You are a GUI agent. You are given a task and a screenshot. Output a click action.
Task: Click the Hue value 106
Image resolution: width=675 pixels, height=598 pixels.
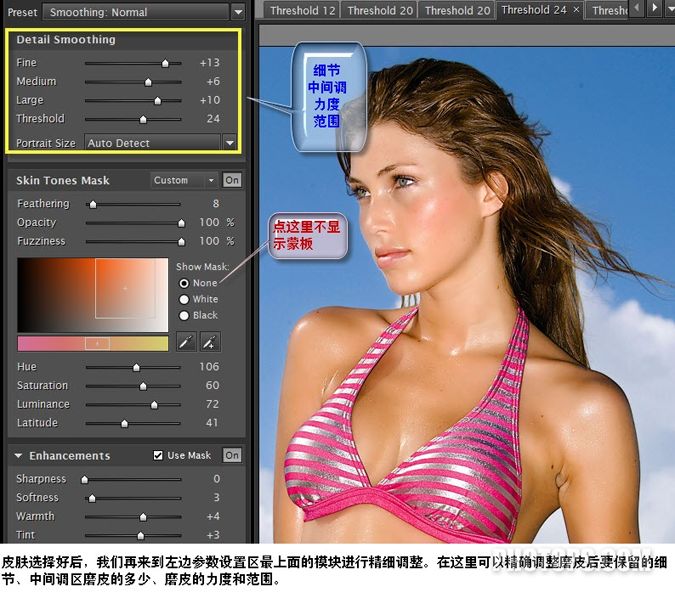click(x=209, y=367)
